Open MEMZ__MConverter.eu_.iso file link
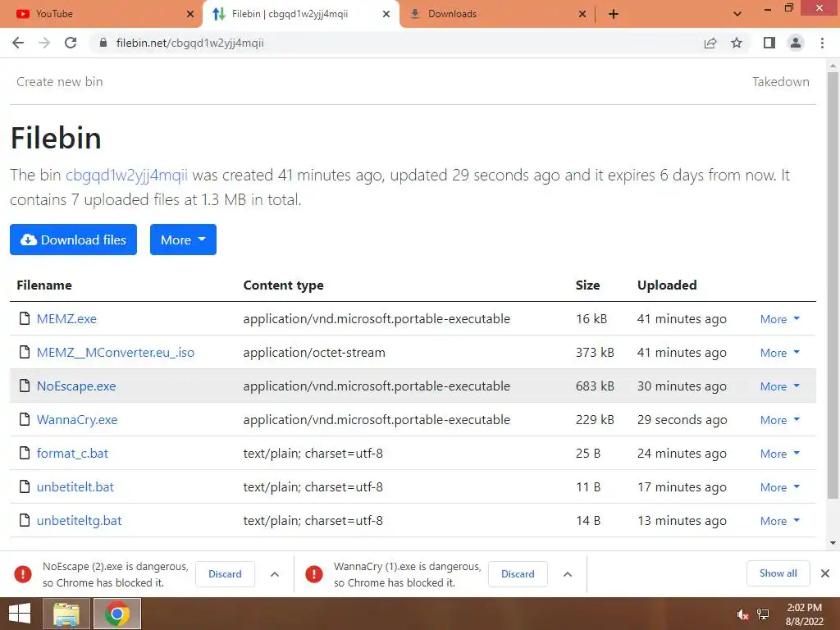 115,353
